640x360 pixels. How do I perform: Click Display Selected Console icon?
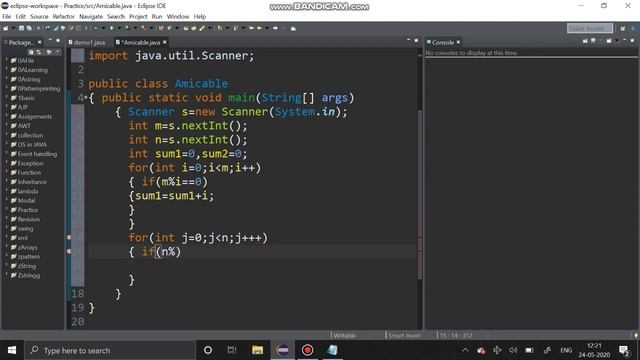pyautogui.click(x=593, y=40)
